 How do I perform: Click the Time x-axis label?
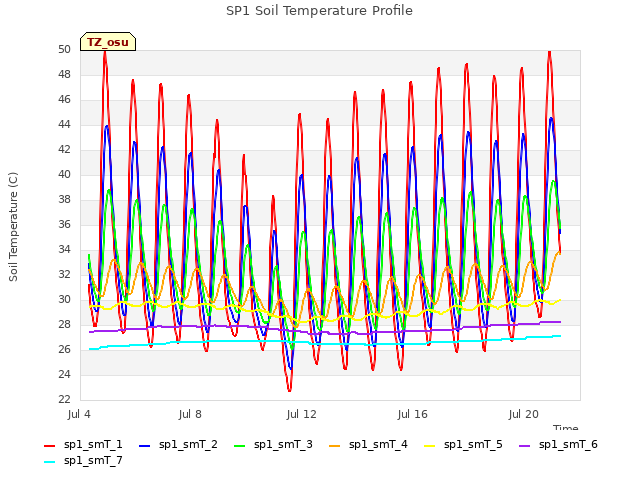click(x=566, y=427)
